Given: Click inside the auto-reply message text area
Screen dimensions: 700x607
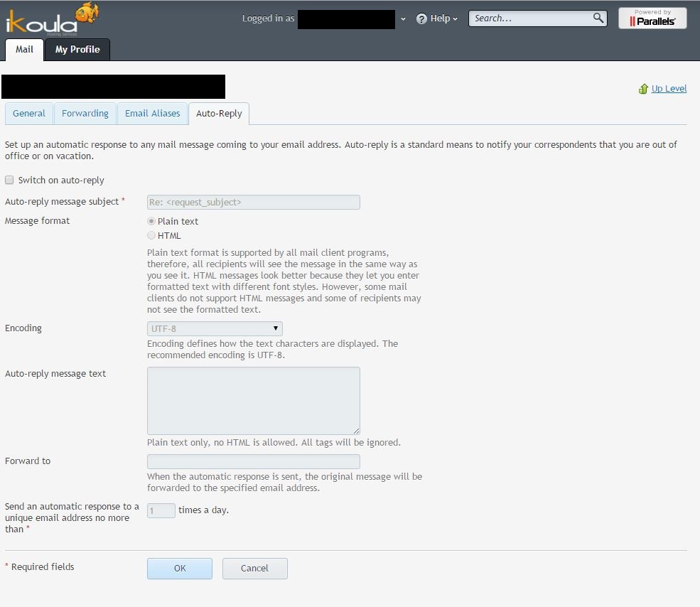Looking at the screenshot, I should (253, 400).
